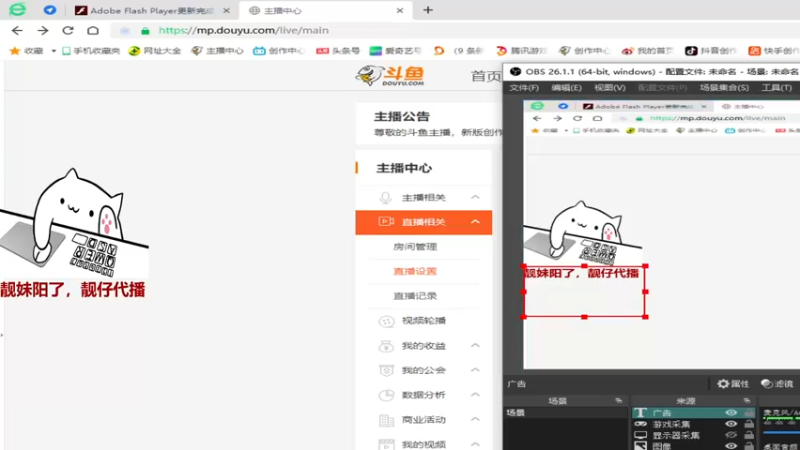Expand the 我的公会 section chevron
Image resolution: width=800 pixels, height=450 pixels.
coord(475,370)
